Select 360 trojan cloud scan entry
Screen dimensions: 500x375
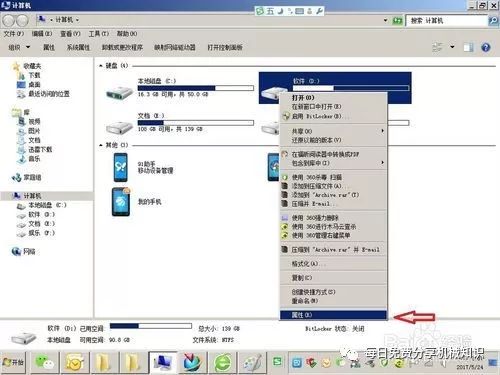tap(333, 227)
